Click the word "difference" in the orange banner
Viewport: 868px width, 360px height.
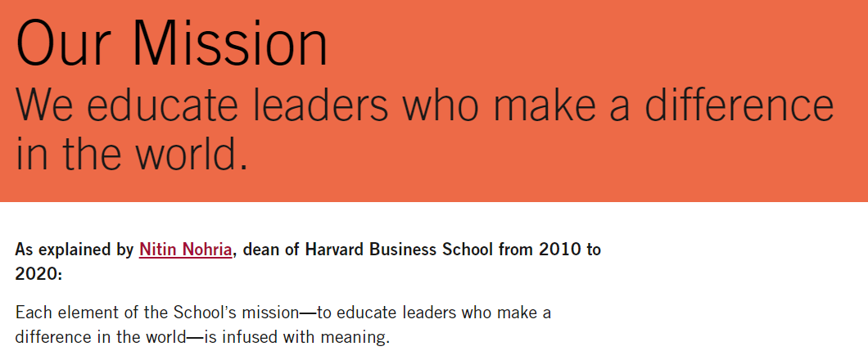pyautogui.click(x=739, y=105)
